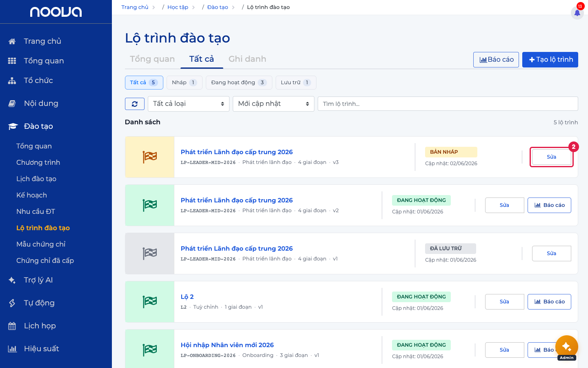Click Sửa for the v2 leadership pathway

click(505, 205)
